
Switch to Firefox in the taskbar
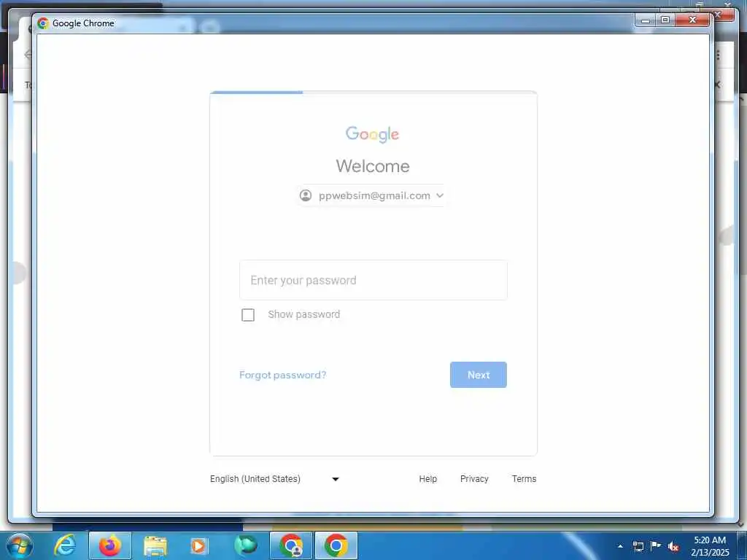click(x=109, y=545)
